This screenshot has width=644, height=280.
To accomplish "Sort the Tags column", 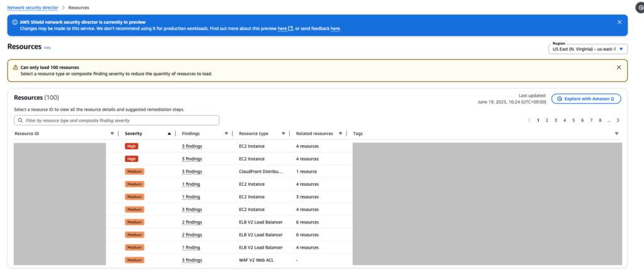I will (616, 134).
